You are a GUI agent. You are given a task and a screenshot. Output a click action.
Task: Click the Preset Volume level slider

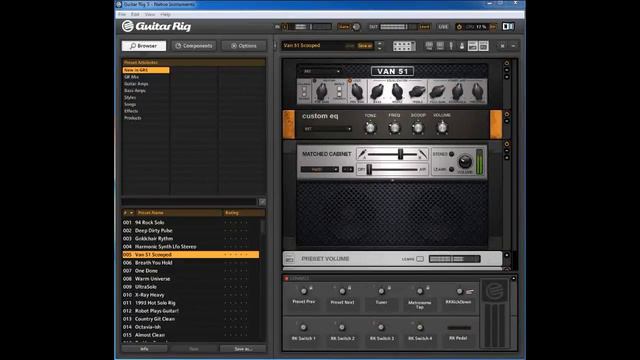pos(454,259)
